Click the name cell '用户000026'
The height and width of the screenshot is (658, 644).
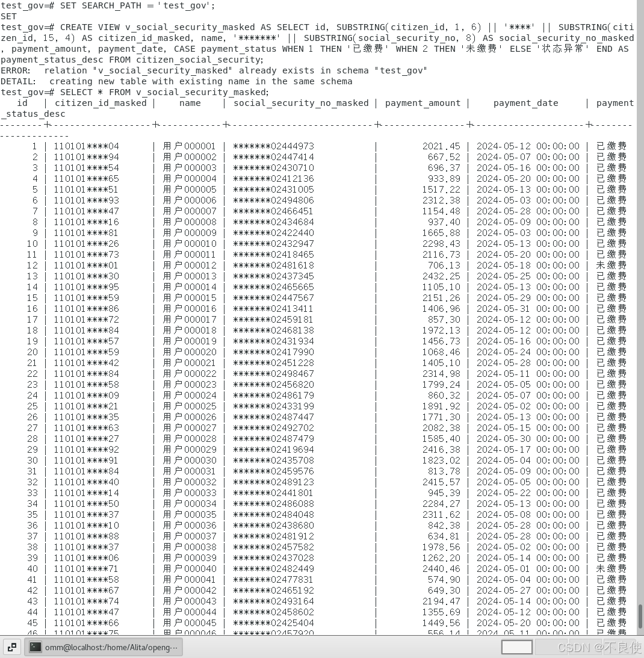(x=190, y=417)
